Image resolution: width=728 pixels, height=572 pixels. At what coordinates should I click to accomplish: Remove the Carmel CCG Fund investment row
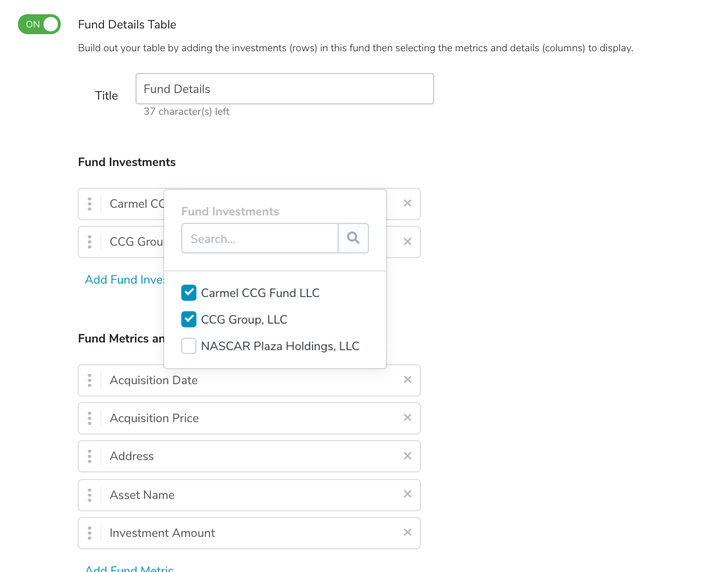coord(407,203)
